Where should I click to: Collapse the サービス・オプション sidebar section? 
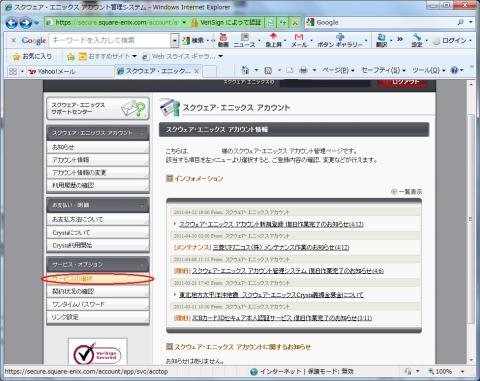(x=141, y=265)
